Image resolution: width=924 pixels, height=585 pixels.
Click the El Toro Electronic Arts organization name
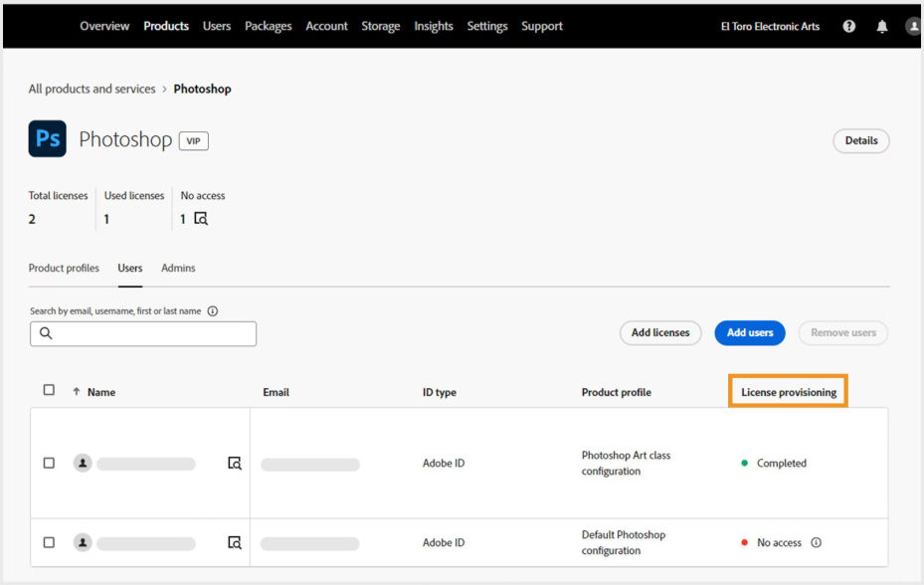pos(770,26)
